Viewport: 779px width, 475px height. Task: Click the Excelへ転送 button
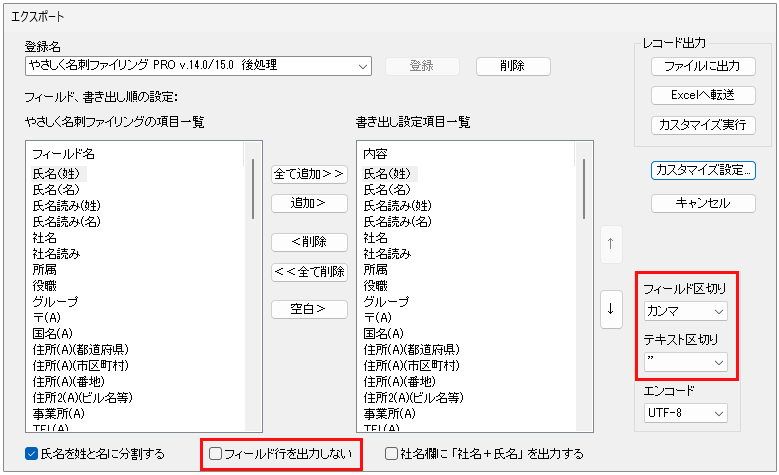(702, 95)
